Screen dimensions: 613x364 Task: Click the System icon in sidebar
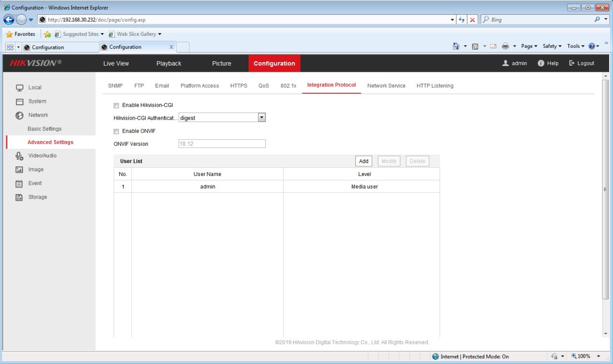[20, 101]
